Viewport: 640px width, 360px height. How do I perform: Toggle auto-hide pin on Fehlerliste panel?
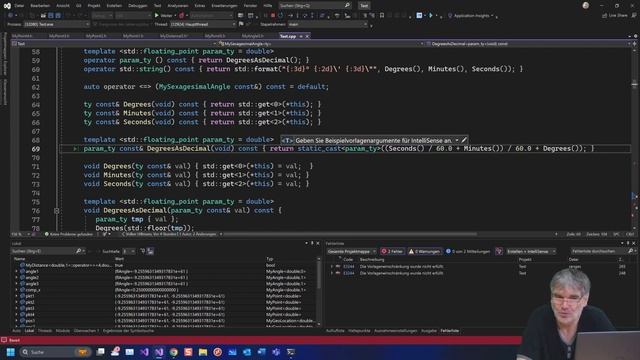(628, 243)
